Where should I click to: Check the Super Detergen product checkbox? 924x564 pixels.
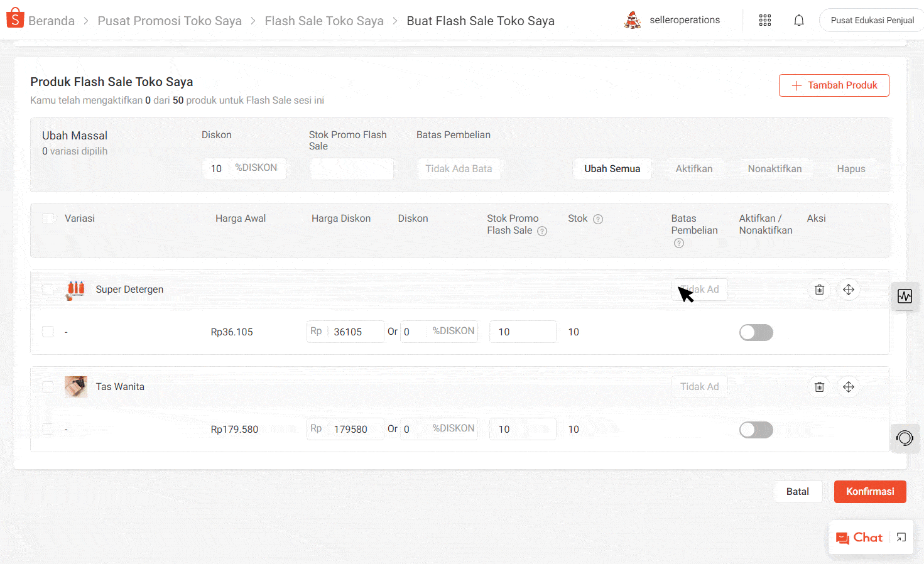(x=48, y=290)
